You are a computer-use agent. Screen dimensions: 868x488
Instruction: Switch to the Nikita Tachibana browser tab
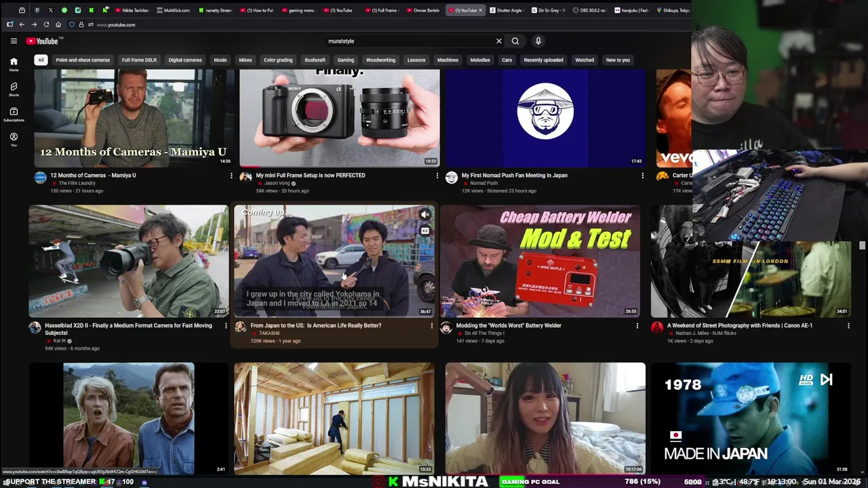tap(133, 10)
